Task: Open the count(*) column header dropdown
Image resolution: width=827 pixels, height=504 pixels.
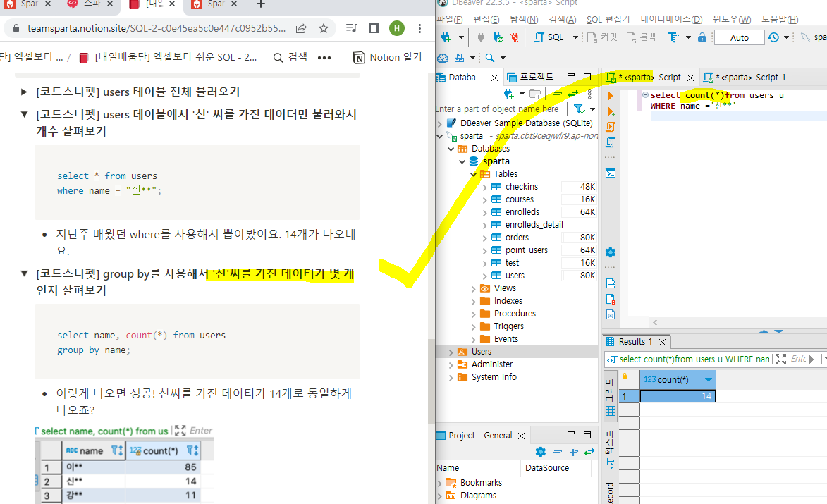Action: click(709, 379)
